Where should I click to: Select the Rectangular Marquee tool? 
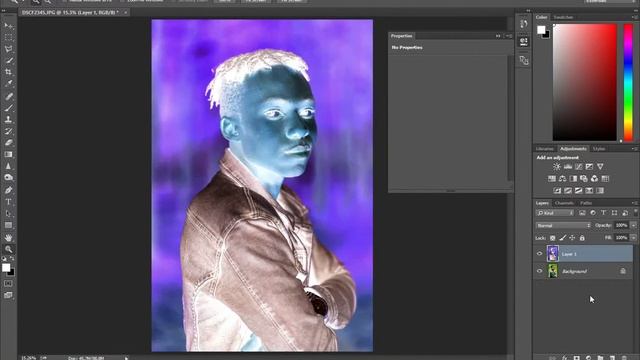[x=9, y=38]
